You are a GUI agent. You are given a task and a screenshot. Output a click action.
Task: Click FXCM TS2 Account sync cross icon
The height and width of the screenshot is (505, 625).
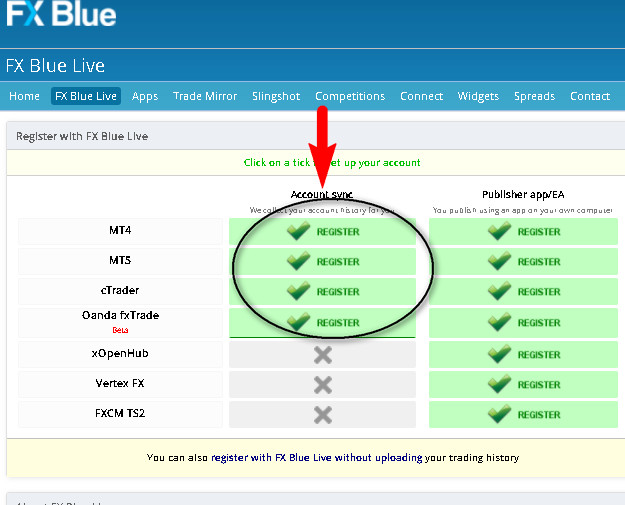click(x=323, y=415)
